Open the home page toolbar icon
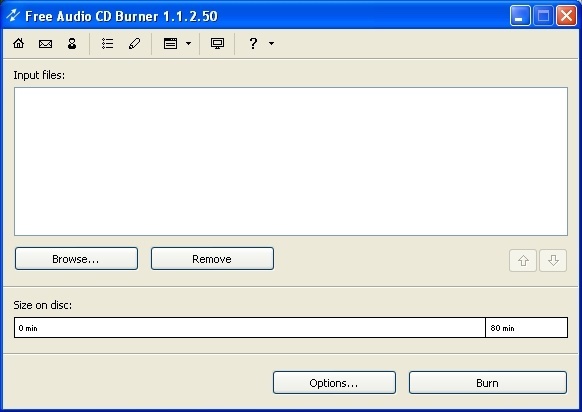 [19, 43]
